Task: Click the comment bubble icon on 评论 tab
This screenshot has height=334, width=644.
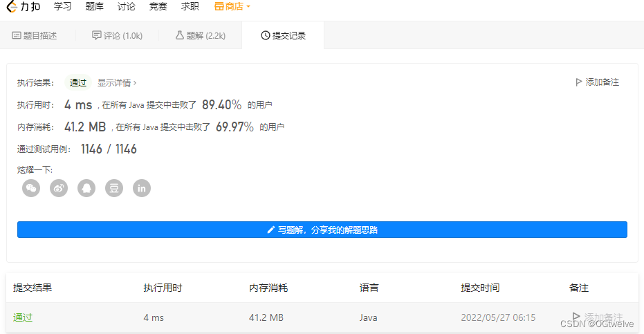Action: tap(96, 35)
